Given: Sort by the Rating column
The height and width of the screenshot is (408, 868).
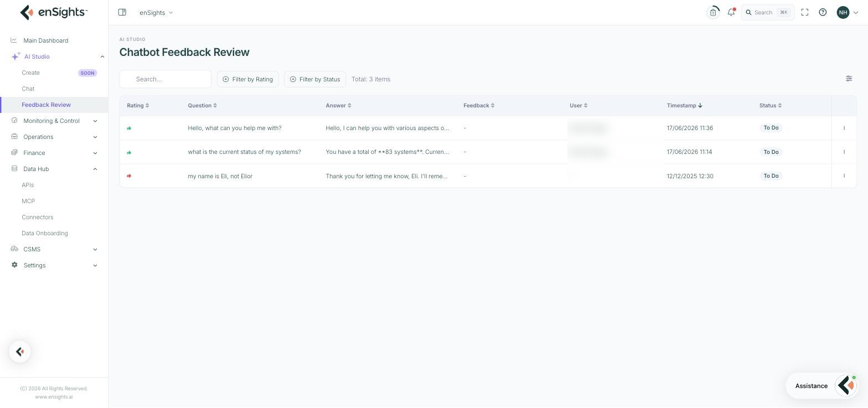Looking at the screenshot, I should point(138,105).
